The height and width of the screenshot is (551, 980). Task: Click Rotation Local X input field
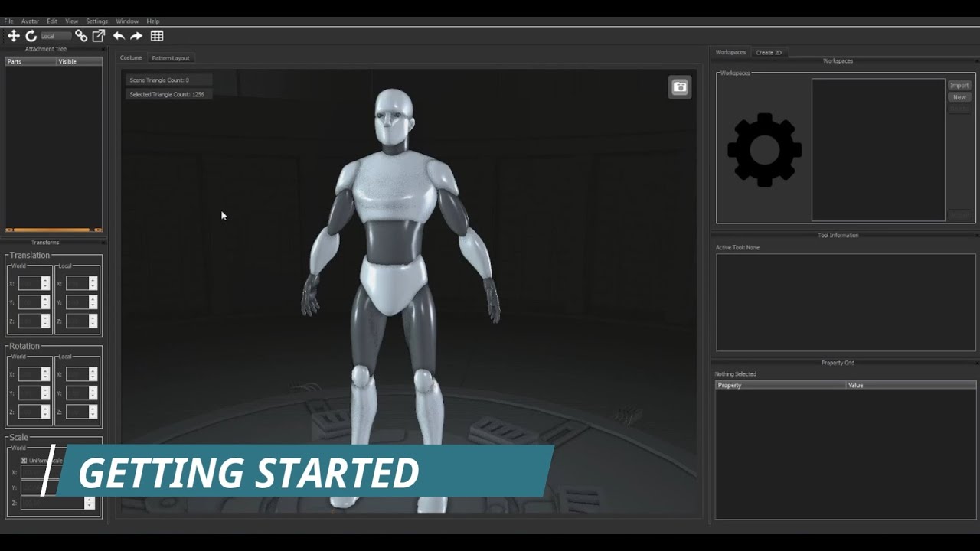coord(77,374)
